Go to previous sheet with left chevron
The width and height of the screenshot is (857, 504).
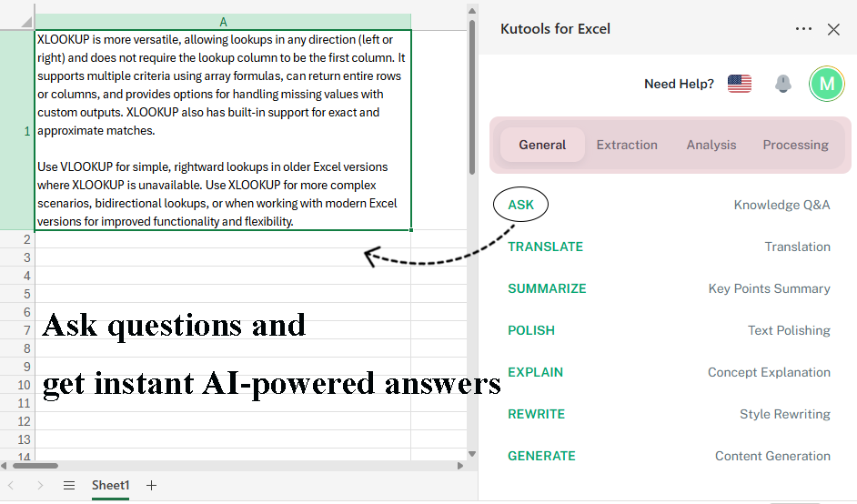[11, 485]
